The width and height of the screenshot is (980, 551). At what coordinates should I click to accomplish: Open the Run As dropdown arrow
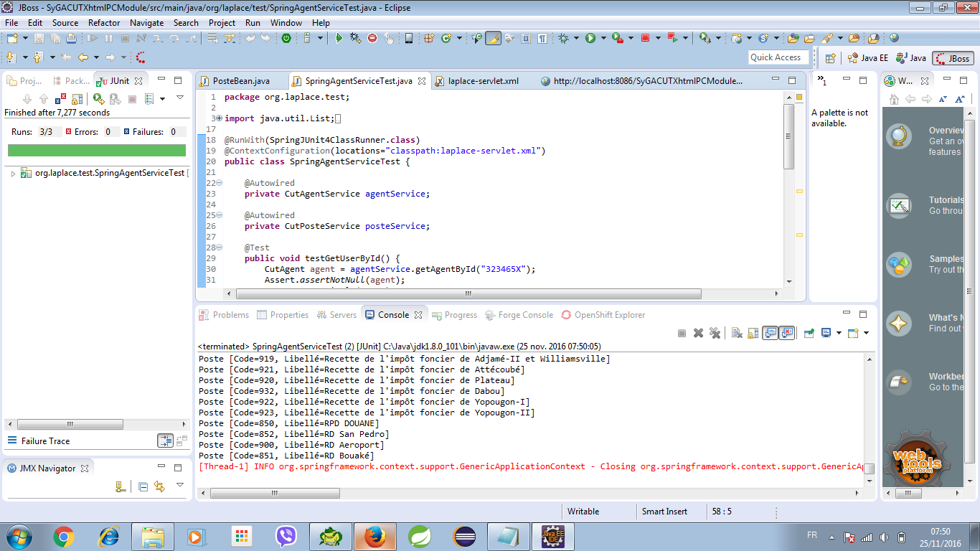(604, 38)
